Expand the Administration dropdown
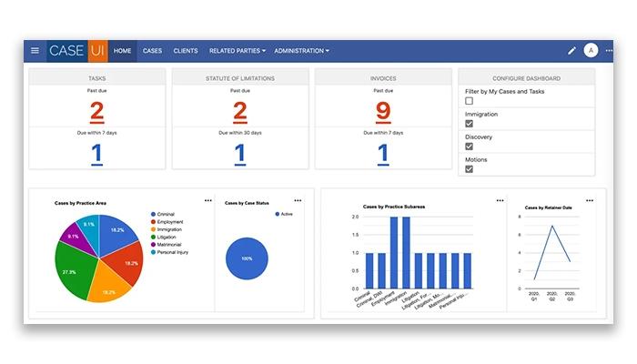 301,51
